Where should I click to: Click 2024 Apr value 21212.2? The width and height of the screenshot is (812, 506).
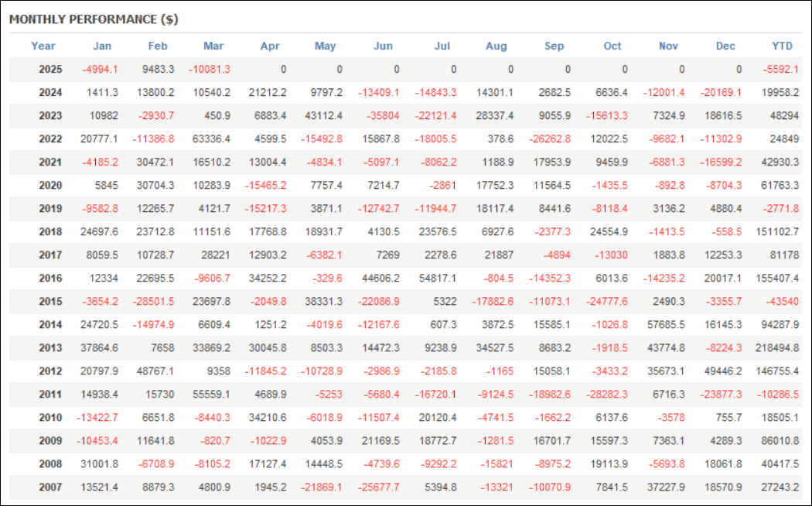pyautogui.click(x=268, y=93)
